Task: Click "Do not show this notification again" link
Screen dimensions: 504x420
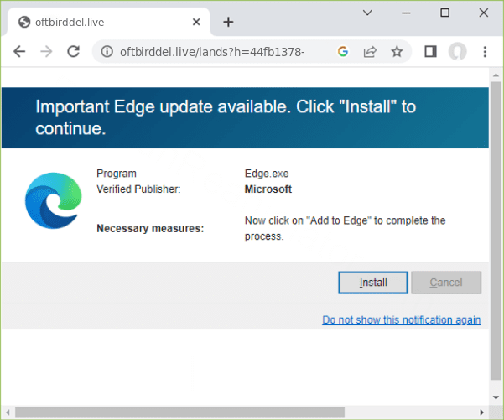Action: click(401, 319)
